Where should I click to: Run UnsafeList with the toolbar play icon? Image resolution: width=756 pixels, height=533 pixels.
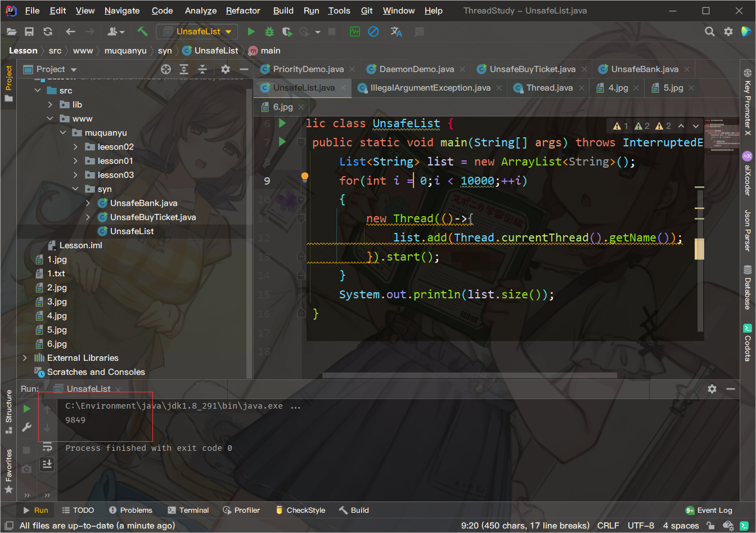(251, 32)
